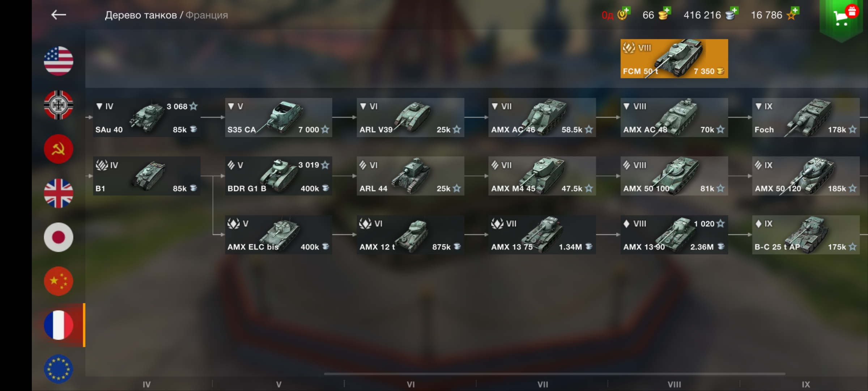Viewport: 868px width, 391px height.
Task: Open the B-C 25 t AP tank
Action: (x=806, y=235)
